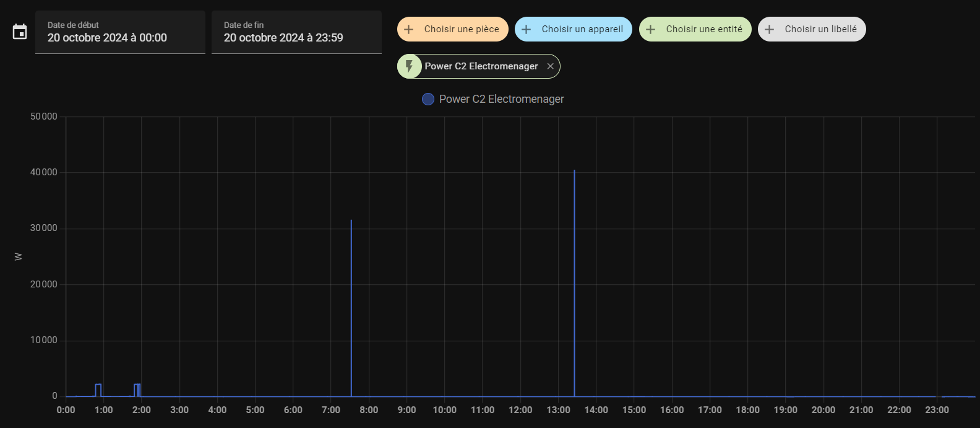Viewport: 980px width, 428px height.
Task: Select Power C2 Electromenager chip label
Action: pos(481,66)
